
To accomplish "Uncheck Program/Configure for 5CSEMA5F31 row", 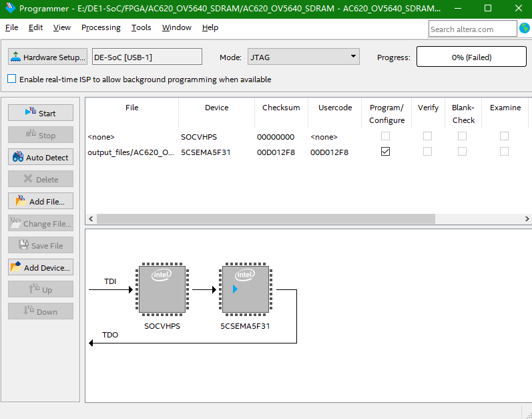I will [x=385, y=152].
